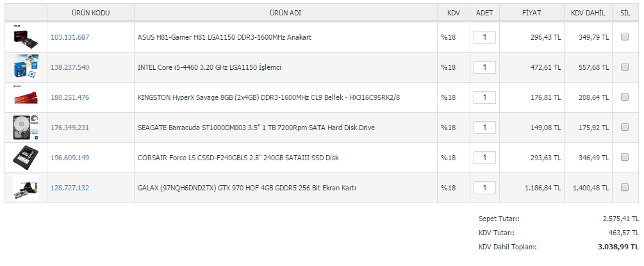This screenshot has width=644, height=266.
Task: Click the quantity field for ASUS motherboard
Action: tap(484, 37)
